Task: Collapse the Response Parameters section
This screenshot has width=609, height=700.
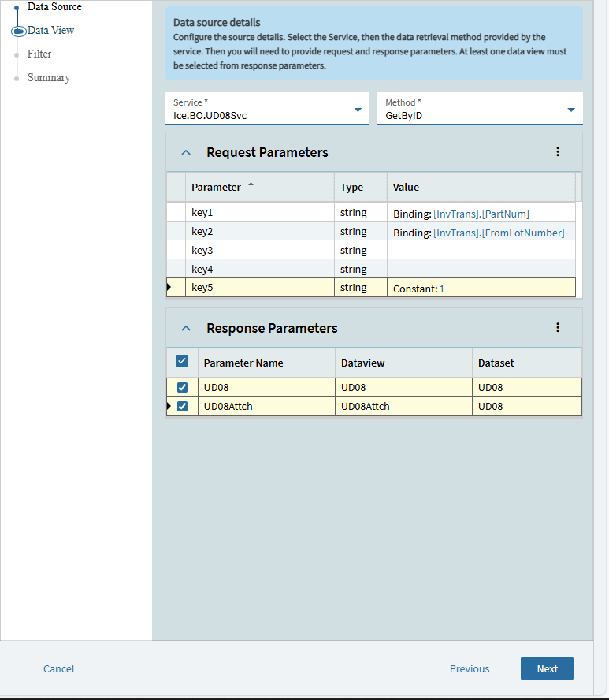Action: pos(186,328)
